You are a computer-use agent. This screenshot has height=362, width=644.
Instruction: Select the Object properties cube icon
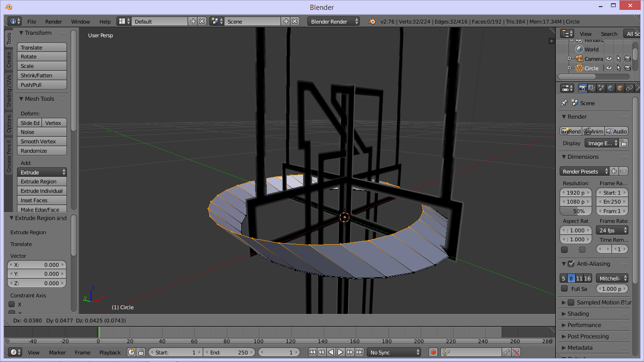[x=620, y=88]
